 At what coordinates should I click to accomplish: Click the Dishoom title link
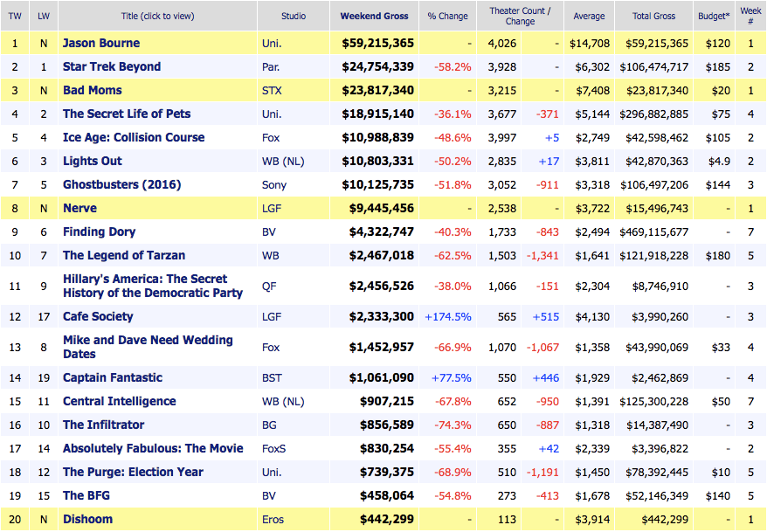(87, 519)
